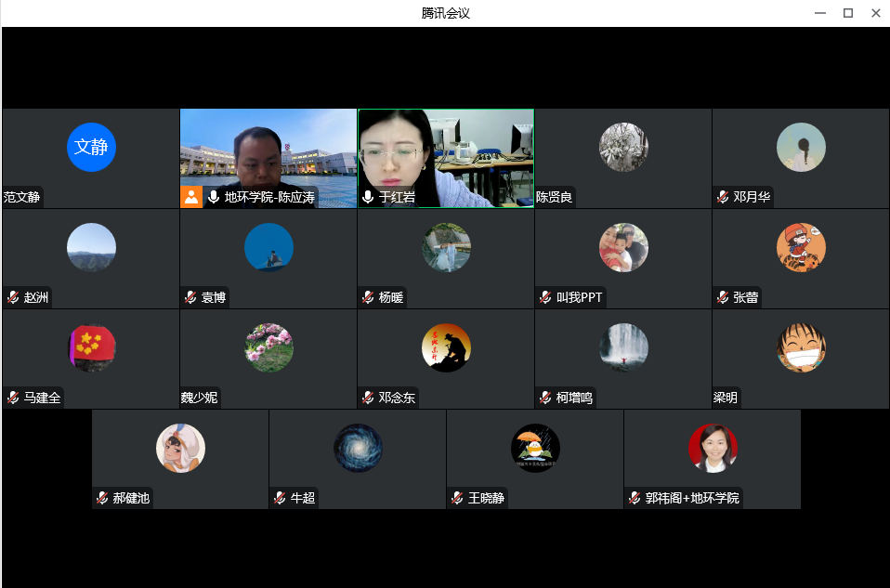
Task: Click the orange host icon beside 地环学院-陈应涛
Action: click(191, 197)
